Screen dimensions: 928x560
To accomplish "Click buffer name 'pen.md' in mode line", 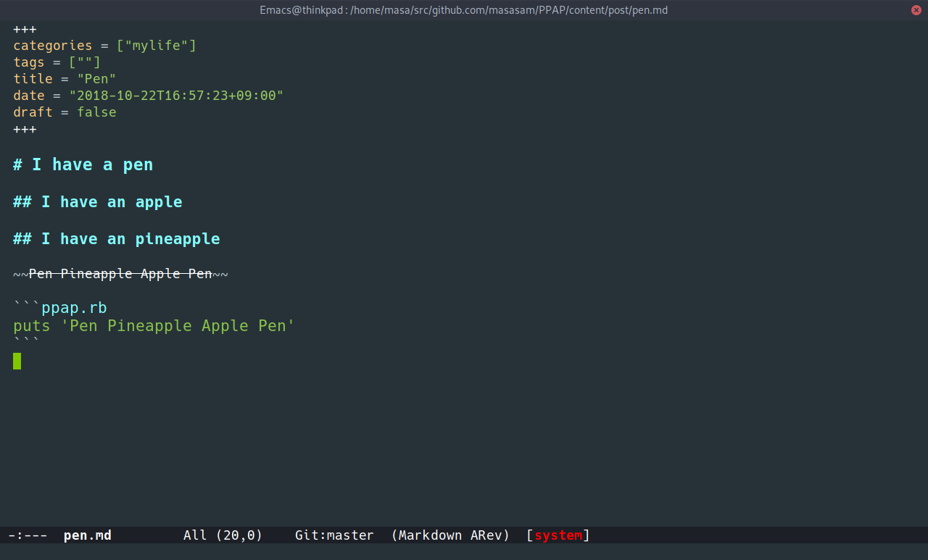I will coord(88,535).
